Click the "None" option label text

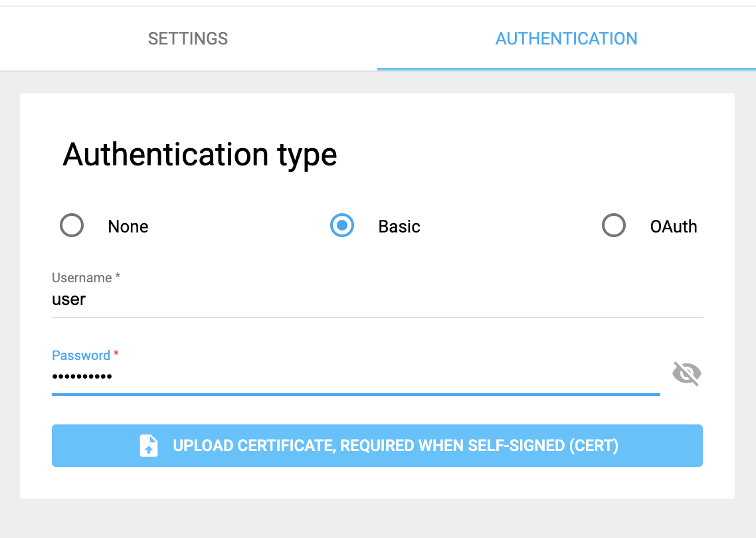click(x=128, y=226)
